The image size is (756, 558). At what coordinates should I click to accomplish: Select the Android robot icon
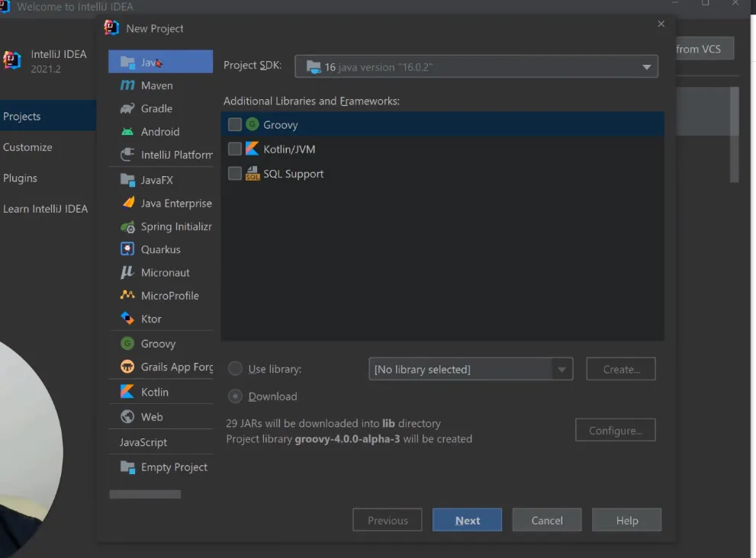[127, 132]
